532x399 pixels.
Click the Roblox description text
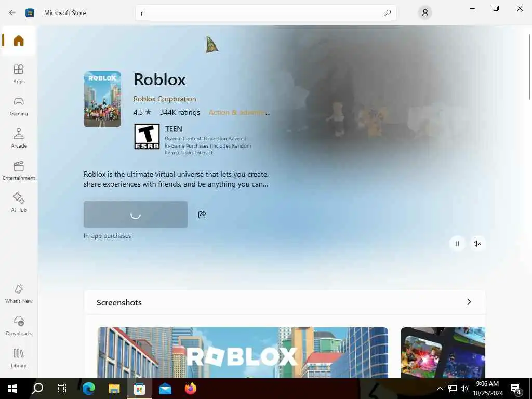pos(176,179)
